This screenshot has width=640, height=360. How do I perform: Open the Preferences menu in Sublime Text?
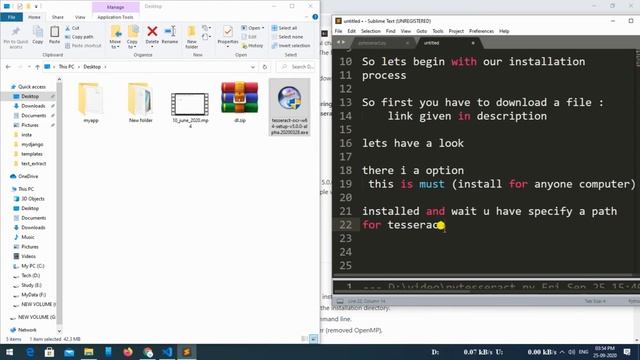[x=481, y=31]
